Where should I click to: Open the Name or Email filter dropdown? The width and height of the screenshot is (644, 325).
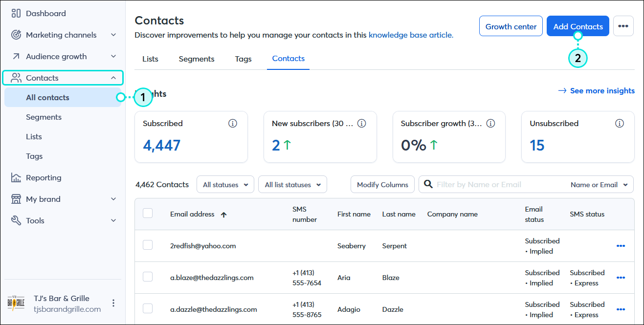coord(600,185)
